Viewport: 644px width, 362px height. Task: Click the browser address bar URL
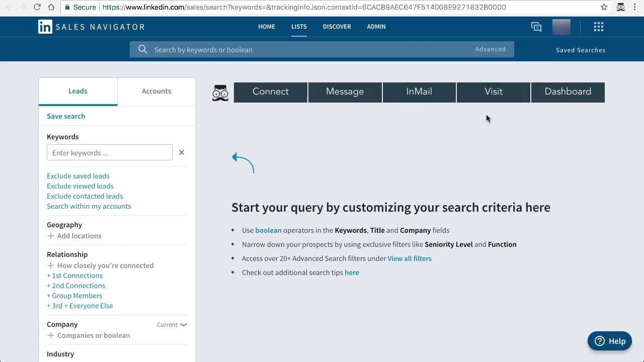(304, 7)
